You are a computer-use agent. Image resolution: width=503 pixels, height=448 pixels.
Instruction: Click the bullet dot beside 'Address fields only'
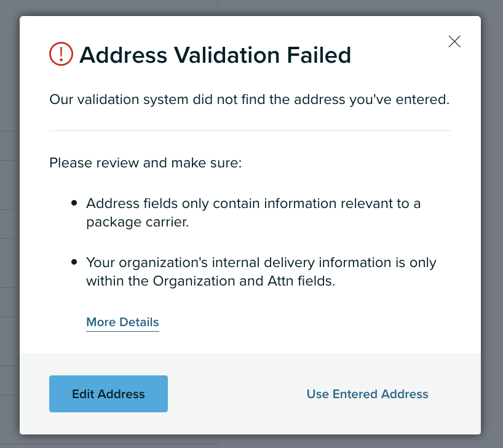(74, 203)
